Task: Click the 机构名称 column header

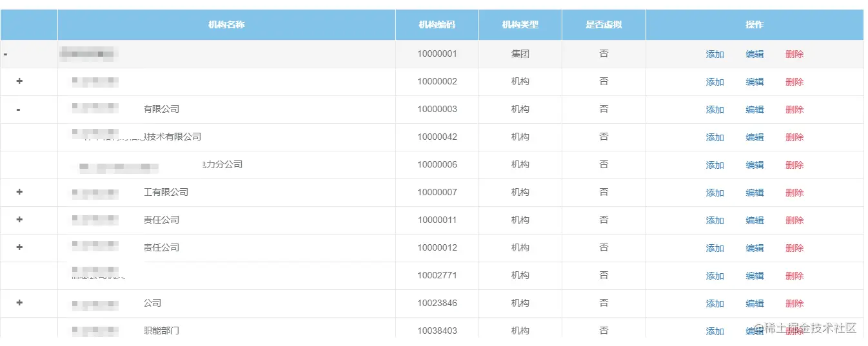Action: [226, 25]
